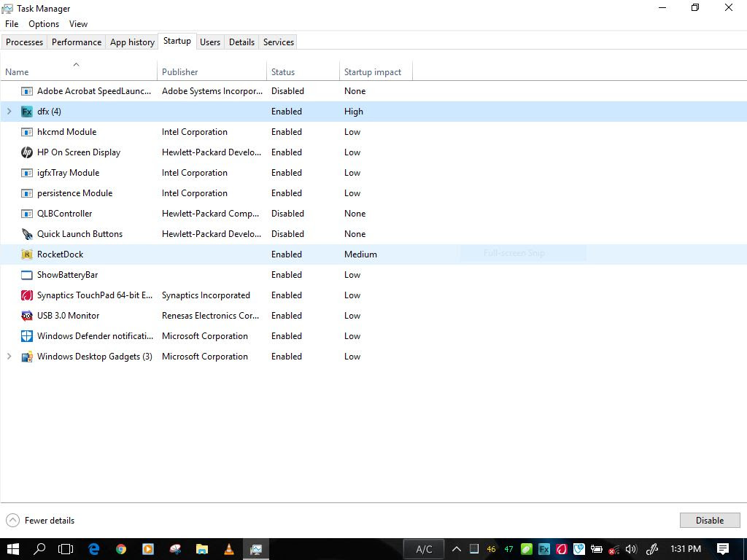Sort by the Status column header

[x=303, y=71]
